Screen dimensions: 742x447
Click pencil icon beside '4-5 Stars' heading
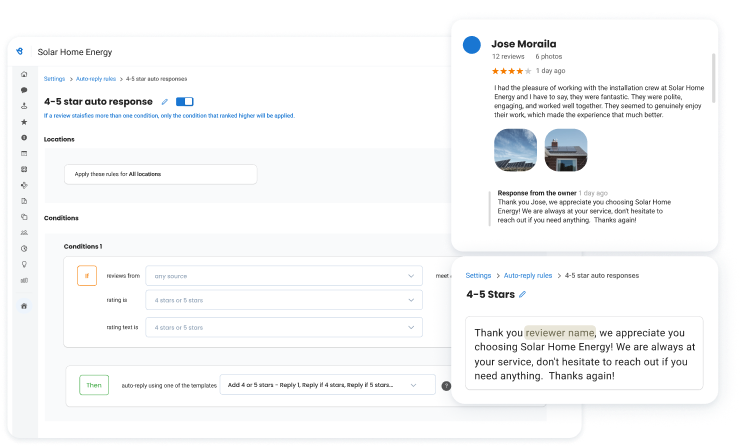pyautogui.click(x=522, y=294)
